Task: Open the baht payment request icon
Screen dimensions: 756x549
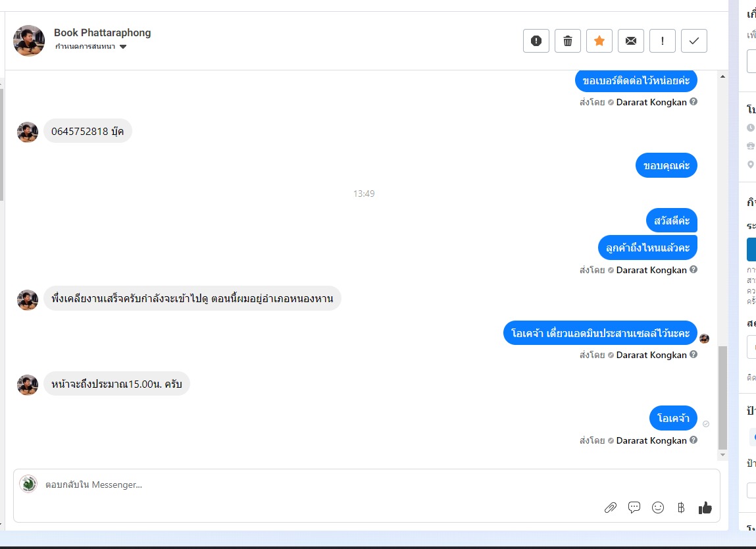Action: point(681,508)
